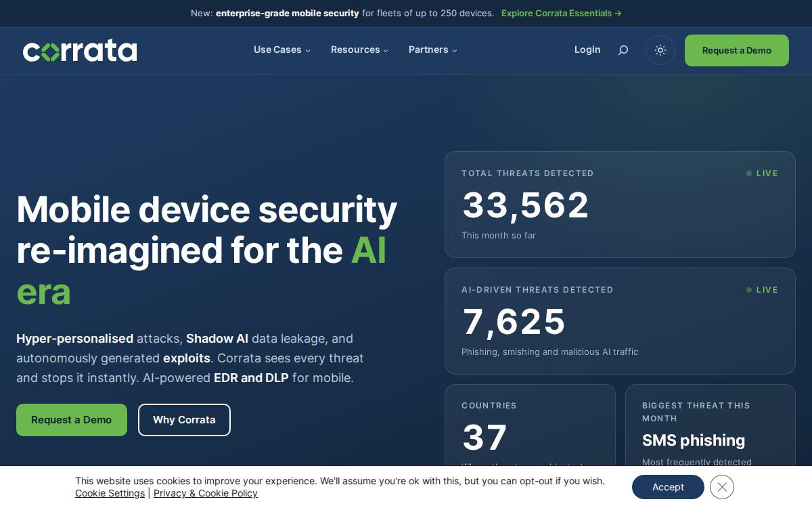Screen dimensions: 812x508
Task: Open Privacy & Cookie Policy link
Action: 206,493
